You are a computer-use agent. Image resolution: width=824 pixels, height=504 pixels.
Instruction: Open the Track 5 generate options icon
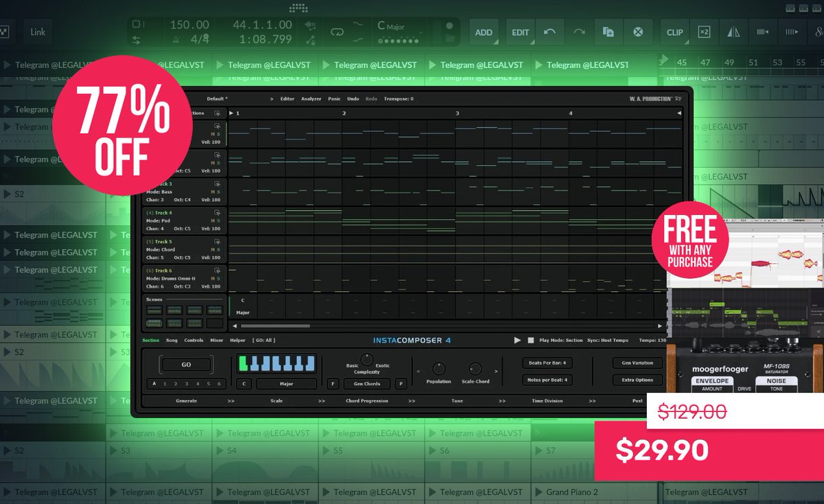217,242
